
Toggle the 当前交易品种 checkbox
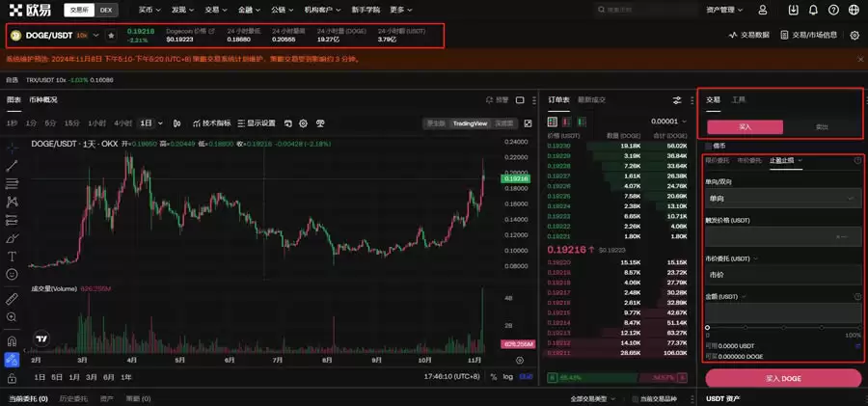pyautogui.click(x=633, y=398)
